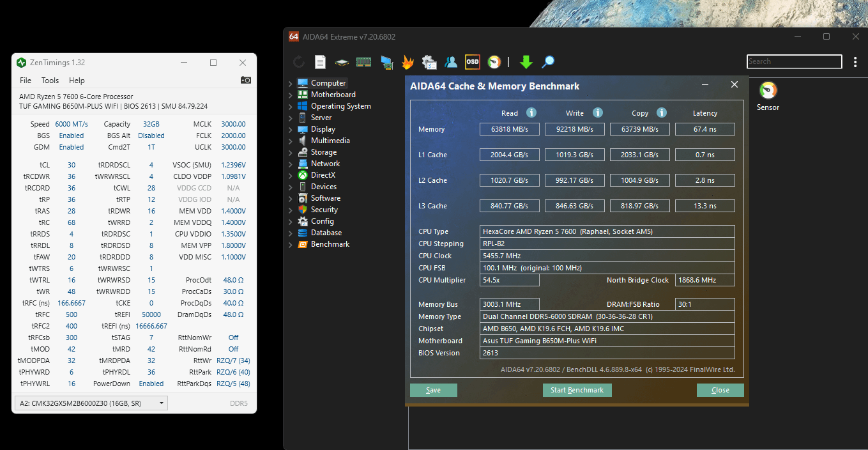Click into the AIDA64 Search field
Screen dimensions: 868x450
[795, 61]
